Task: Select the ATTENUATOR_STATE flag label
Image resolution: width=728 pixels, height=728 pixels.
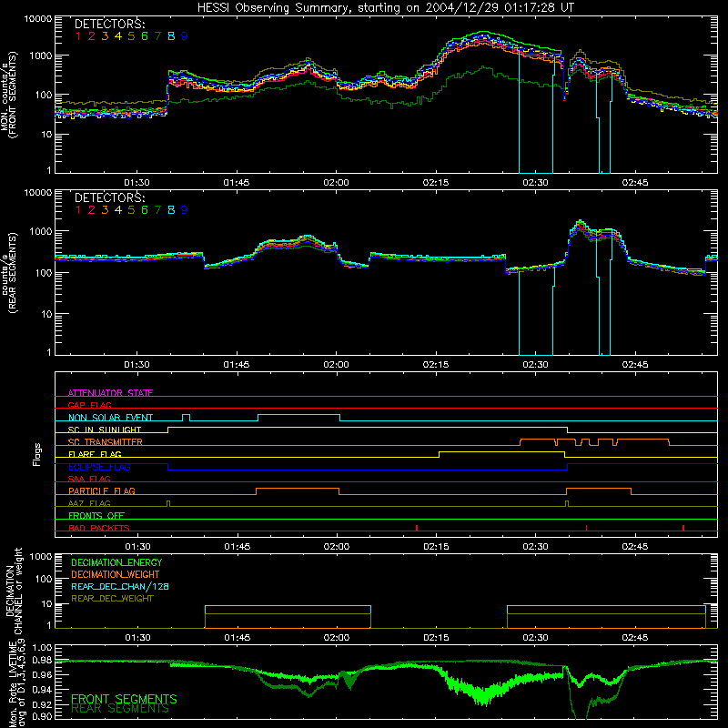Action: [110, 393]
